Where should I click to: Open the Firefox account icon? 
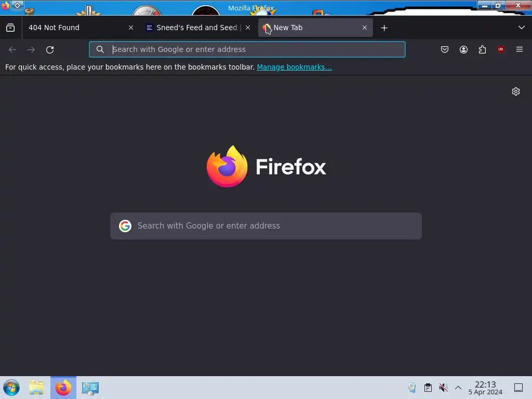coord(463,49)
